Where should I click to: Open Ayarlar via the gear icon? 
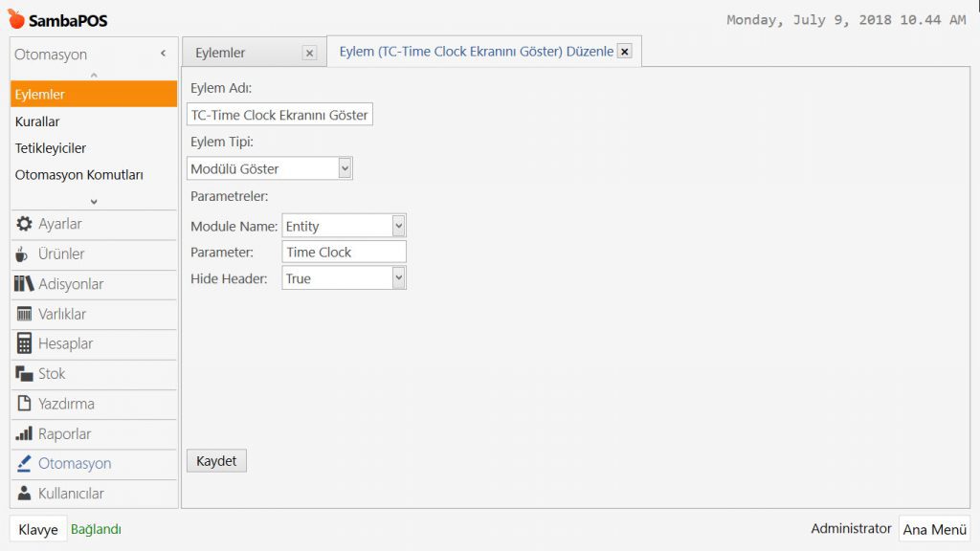[x=25, y=224]
